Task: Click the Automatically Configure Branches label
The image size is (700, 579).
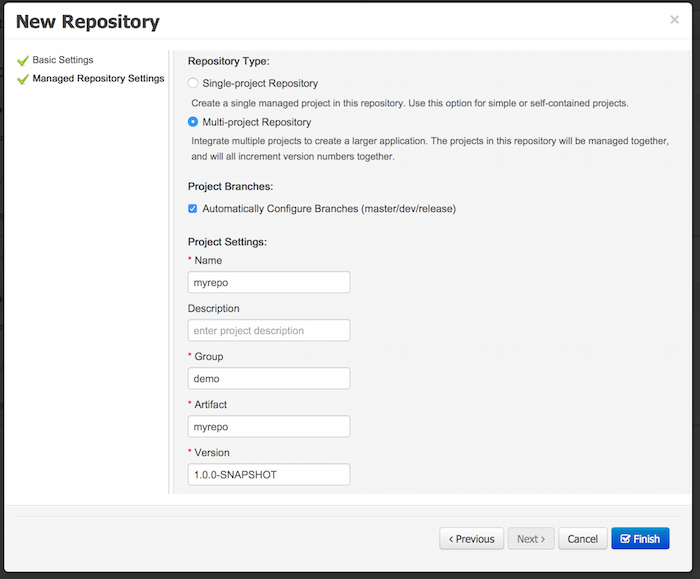Action: (329, 209)
